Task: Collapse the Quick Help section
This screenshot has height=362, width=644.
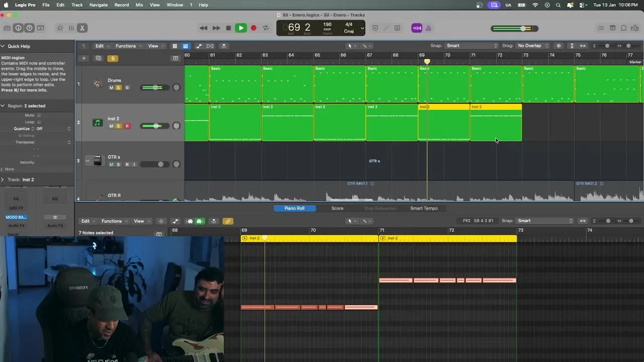Action: pyautogui.click(x=3, y=46)
